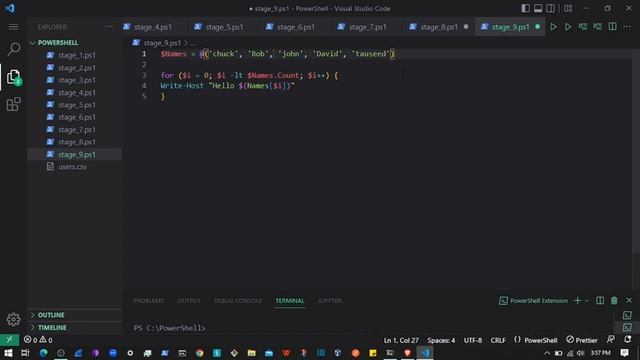Click Ln 1, Col 27 status entry

(401, 340)
